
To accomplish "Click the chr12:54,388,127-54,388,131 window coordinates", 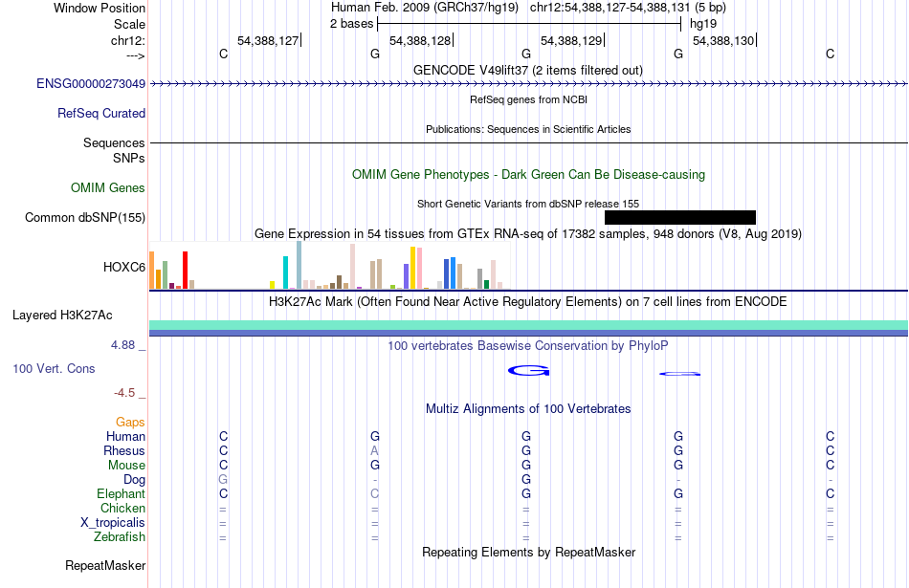I will click(x=610, y=8).
